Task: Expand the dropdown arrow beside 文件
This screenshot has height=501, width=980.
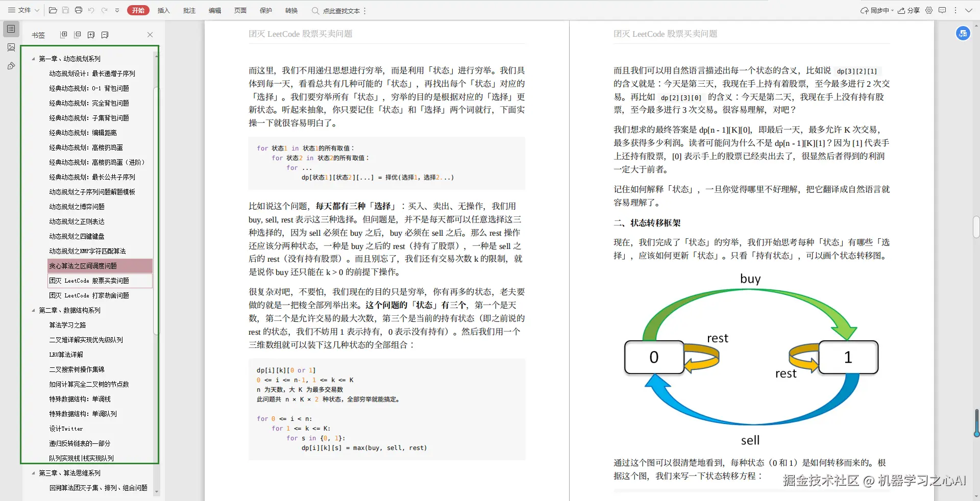Action: point(37,10)
